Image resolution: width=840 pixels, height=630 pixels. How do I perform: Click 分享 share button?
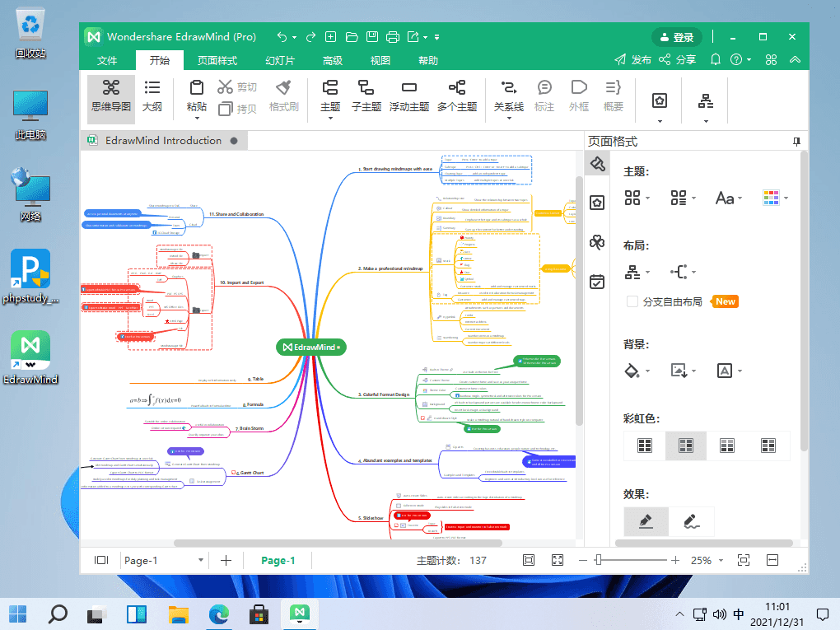tap(678, 59)
